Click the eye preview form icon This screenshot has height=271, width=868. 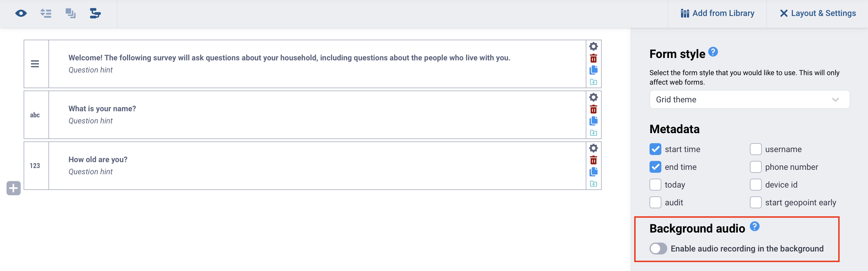pyautogui.click(x=21, y=14)
